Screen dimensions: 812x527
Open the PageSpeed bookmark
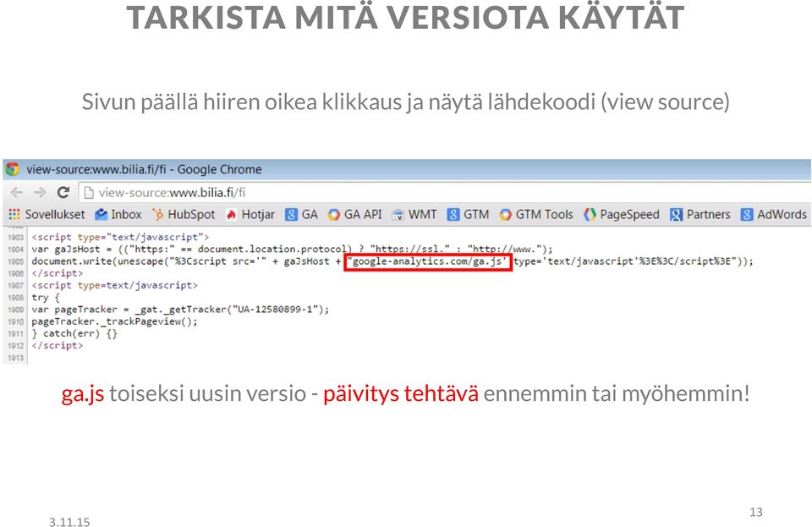point(622,214)
